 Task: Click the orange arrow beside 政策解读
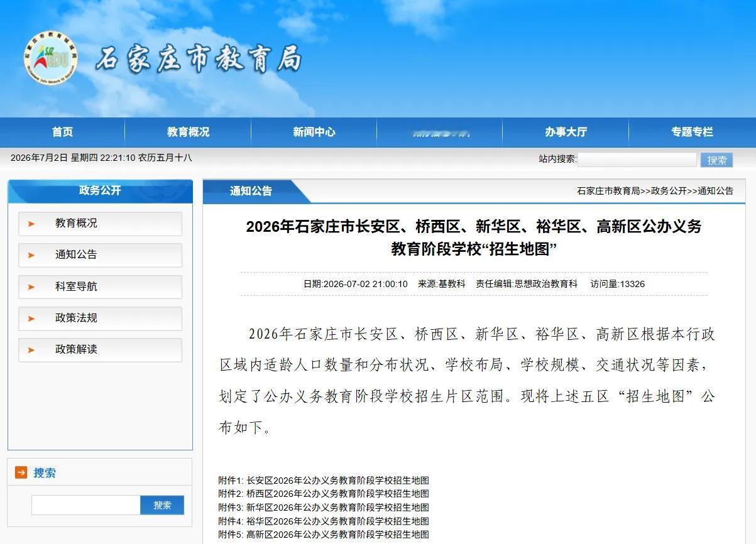pos(31,350)
